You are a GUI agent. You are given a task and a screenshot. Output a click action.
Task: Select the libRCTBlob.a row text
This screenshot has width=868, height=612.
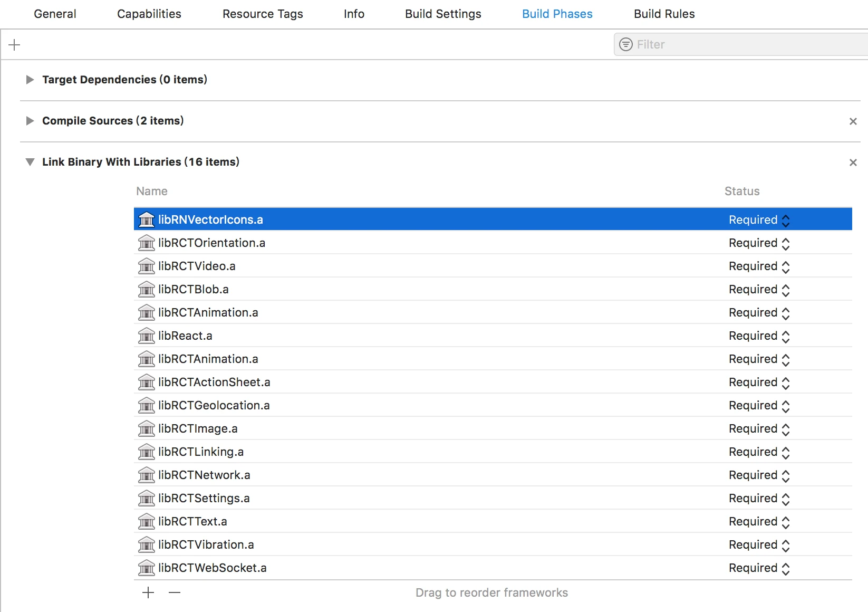194,289
